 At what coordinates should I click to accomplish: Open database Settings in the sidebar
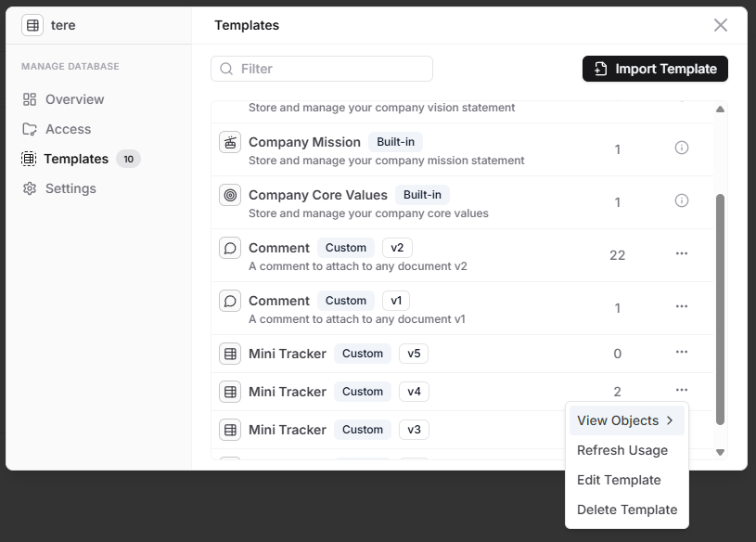(70, 188)
